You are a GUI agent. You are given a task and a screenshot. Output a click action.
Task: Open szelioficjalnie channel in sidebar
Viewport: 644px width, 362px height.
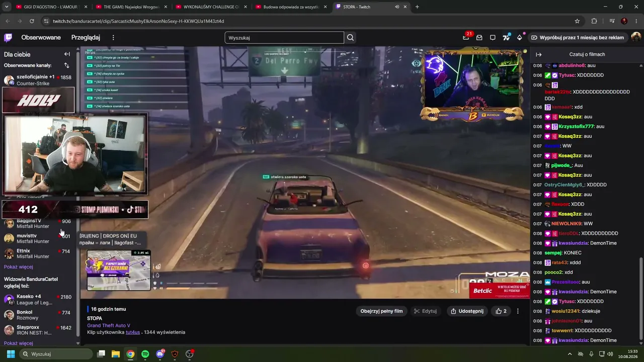coord(38,80)
